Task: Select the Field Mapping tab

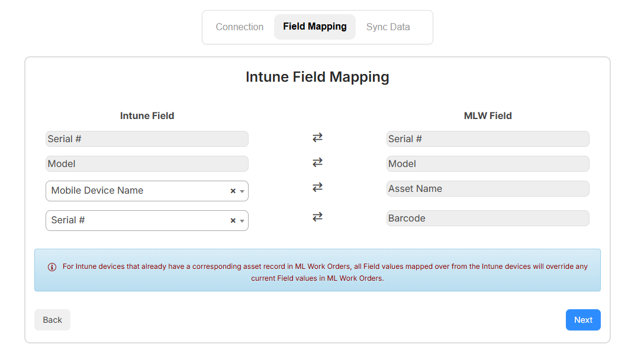Action: pos(315,27)
